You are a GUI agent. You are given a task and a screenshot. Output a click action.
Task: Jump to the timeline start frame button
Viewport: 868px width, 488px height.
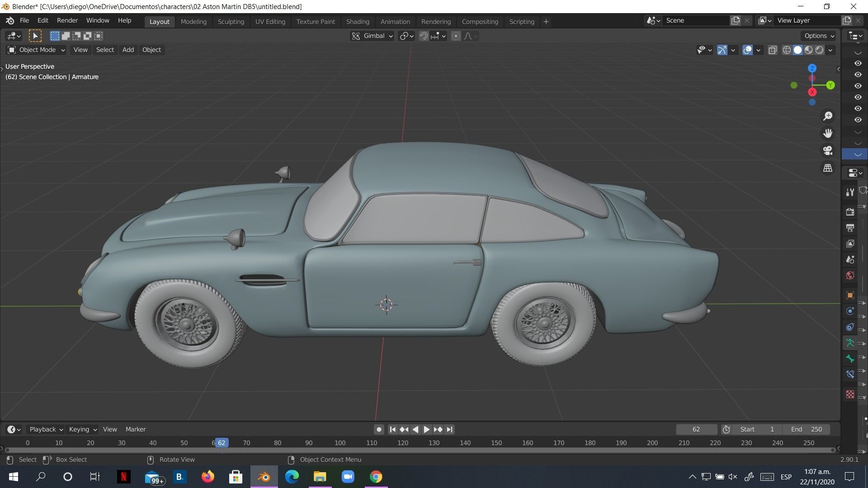pos(392,430)
